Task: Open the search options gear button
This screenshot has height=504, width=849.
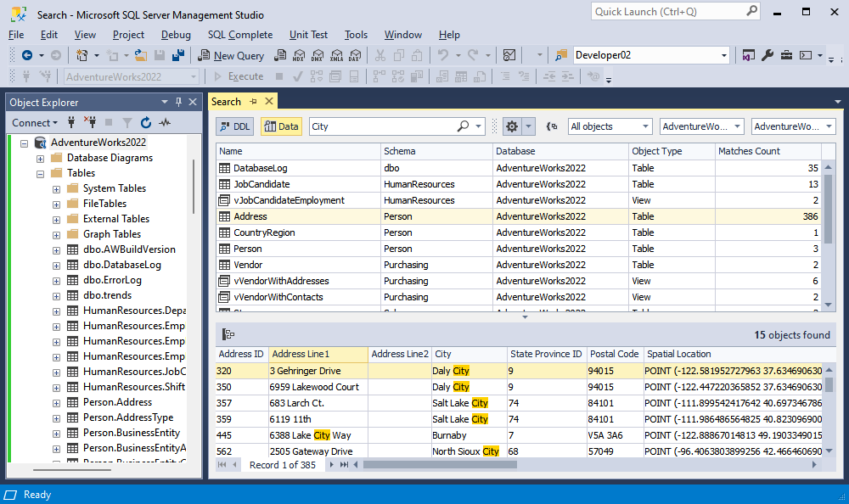Action: (x=512, y=126)
